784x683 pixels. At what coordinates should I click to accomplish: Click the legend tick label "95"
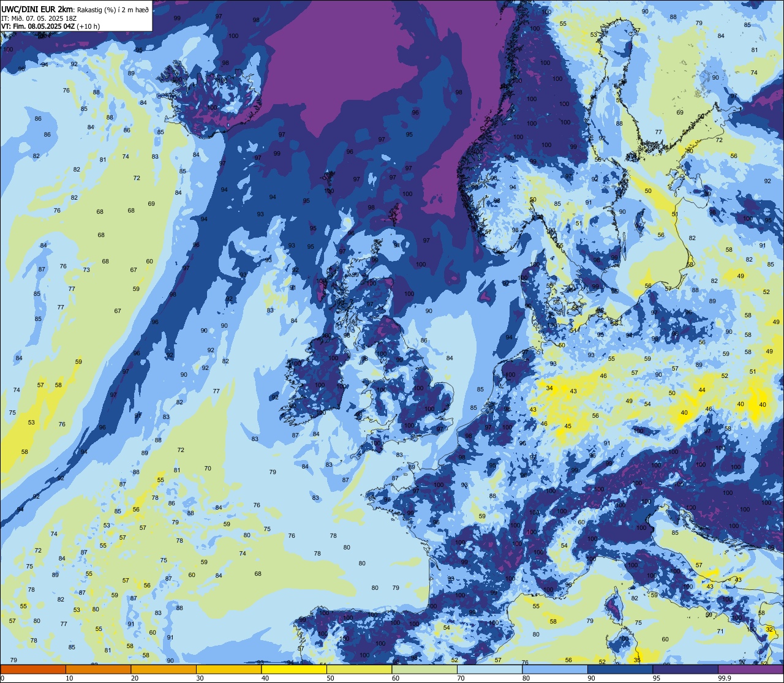657,678
